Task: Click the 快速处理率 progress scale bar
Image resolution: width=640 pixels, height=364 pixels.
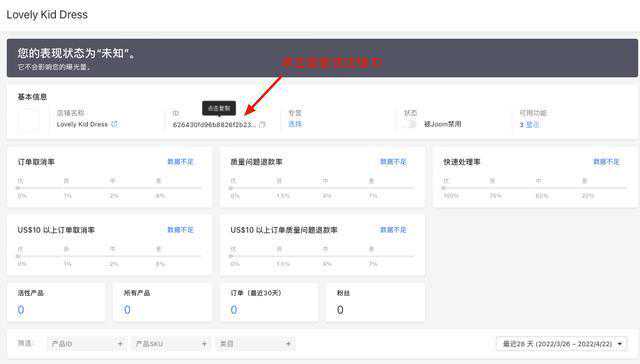Action: pyautogui.click(x=535, y=188)
